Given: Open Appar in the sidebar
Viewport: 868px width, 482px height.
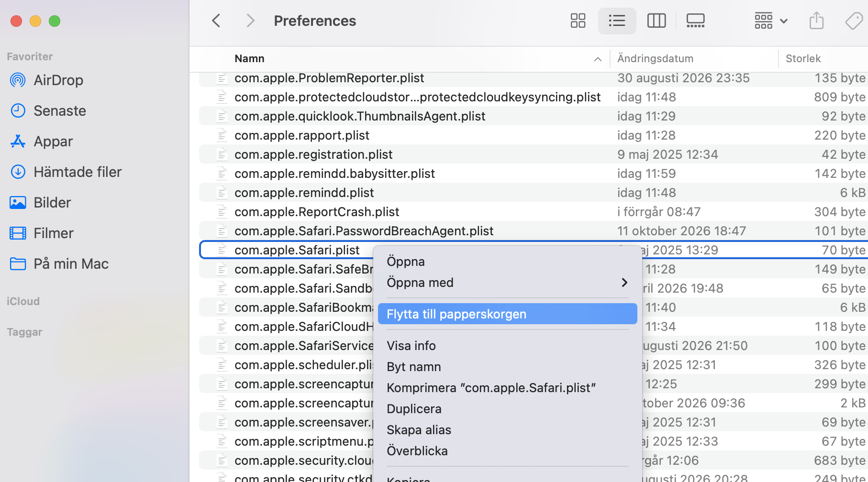Looking at the screenshot, I should [x=42, y=142].
